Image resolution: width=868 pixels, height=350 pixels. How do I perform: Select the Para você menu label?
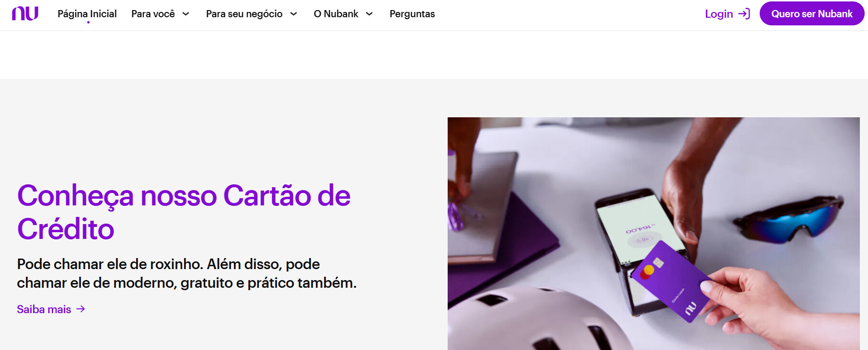pos(153,14)
